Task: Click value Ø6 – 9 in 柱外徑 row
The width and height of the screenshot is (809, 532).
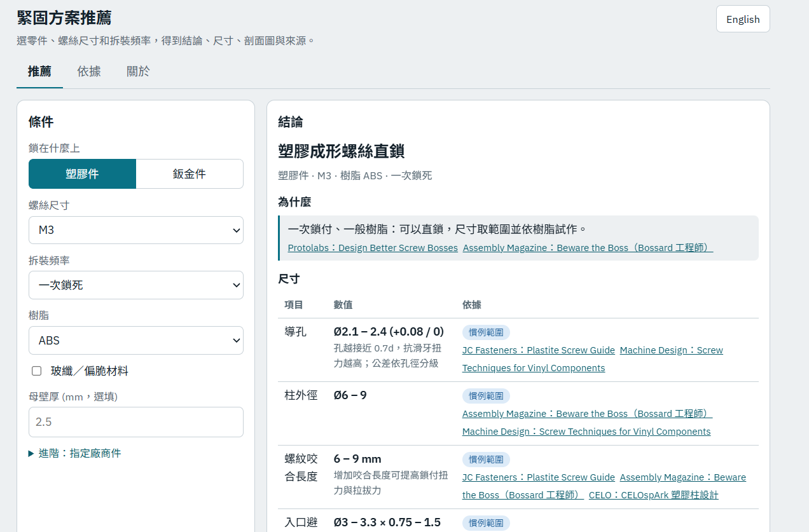Action: click(x=350, y=395)
